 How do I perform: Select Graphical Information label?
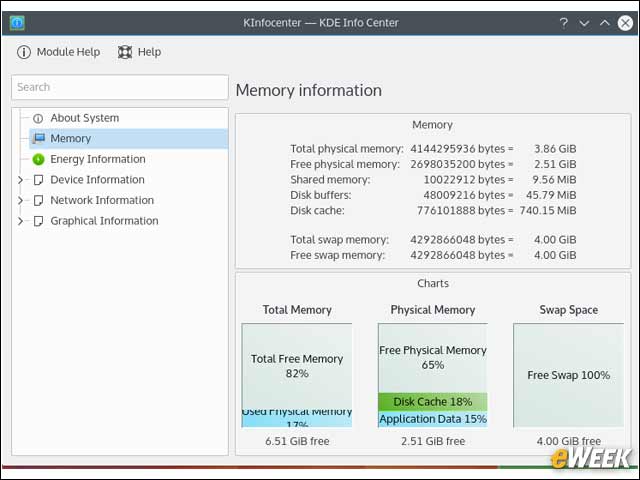(104, 221)
